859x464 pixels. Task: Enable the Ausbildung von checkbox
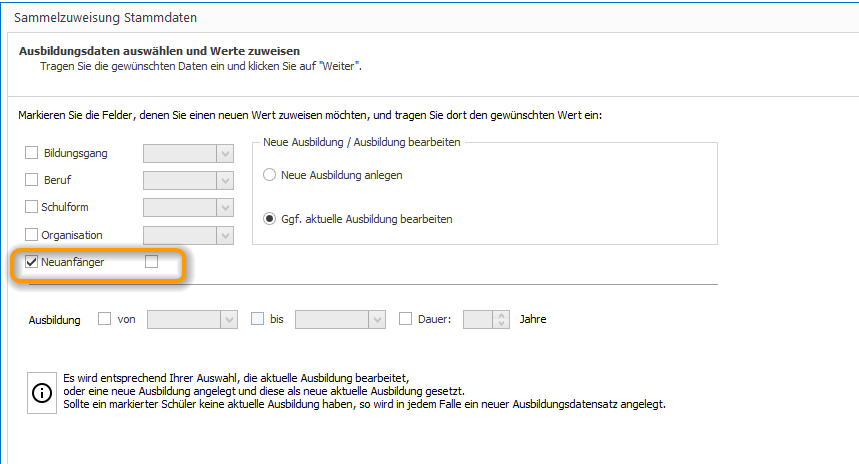(104, 319)
